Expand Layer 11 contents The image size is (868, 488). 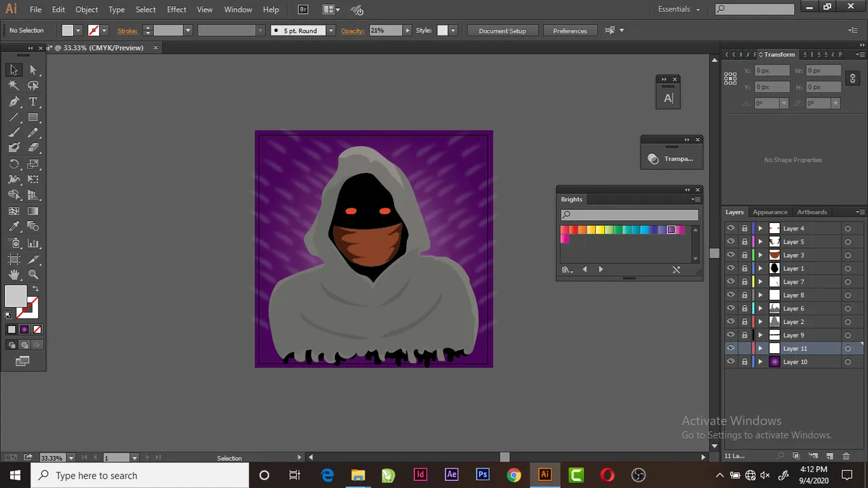760,348
